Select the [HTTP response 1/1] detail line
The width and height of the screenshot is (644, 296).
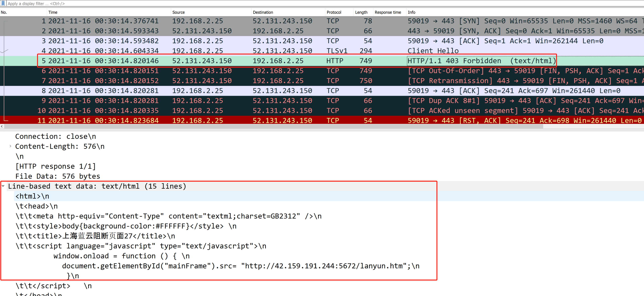click(55, 166)
